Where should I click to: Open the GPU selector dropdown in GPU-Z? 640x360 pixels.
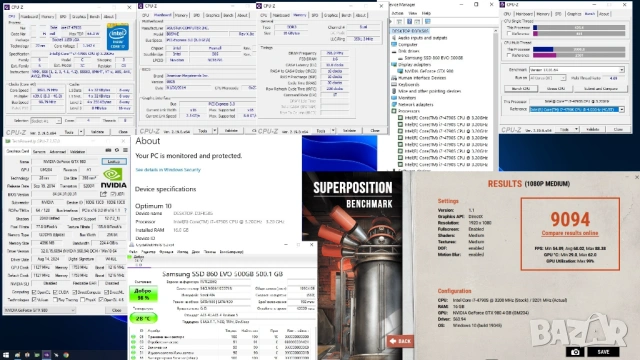click(x=40, y=310)
